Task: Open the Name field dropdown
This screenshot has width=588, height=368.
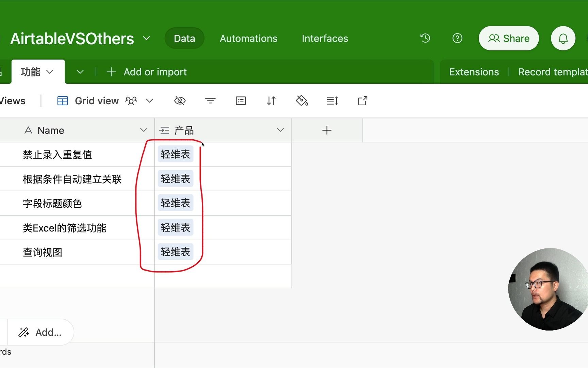Action: (143, 130)
